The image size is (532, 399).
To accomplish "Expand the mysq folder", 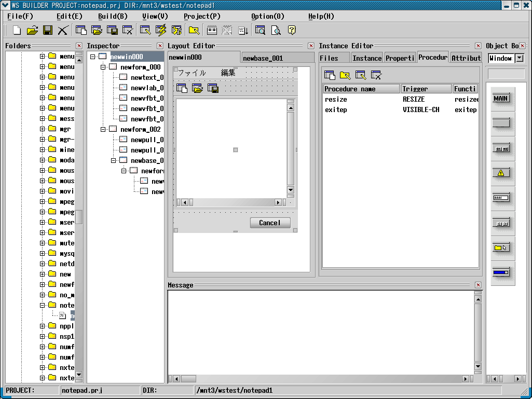I will pos(43,253).
